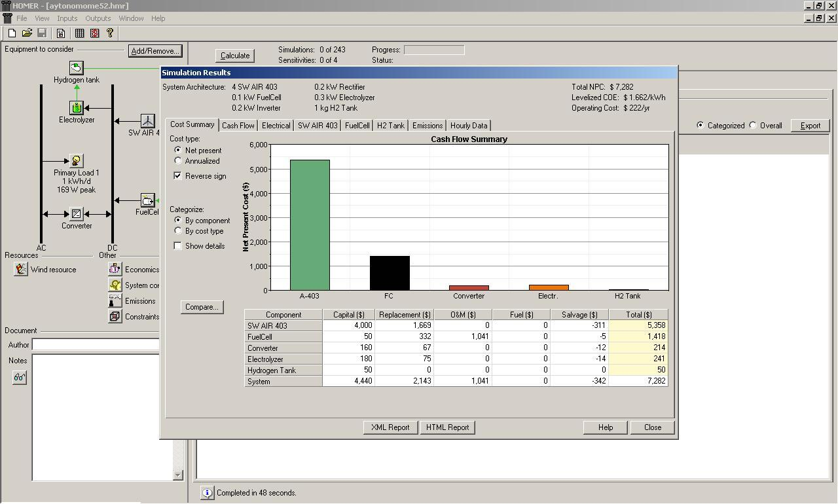Click the glasses icon beside Notes
The height and width of the screenshot is (504, 838).
pyautogui.click(x=20, y=377)
